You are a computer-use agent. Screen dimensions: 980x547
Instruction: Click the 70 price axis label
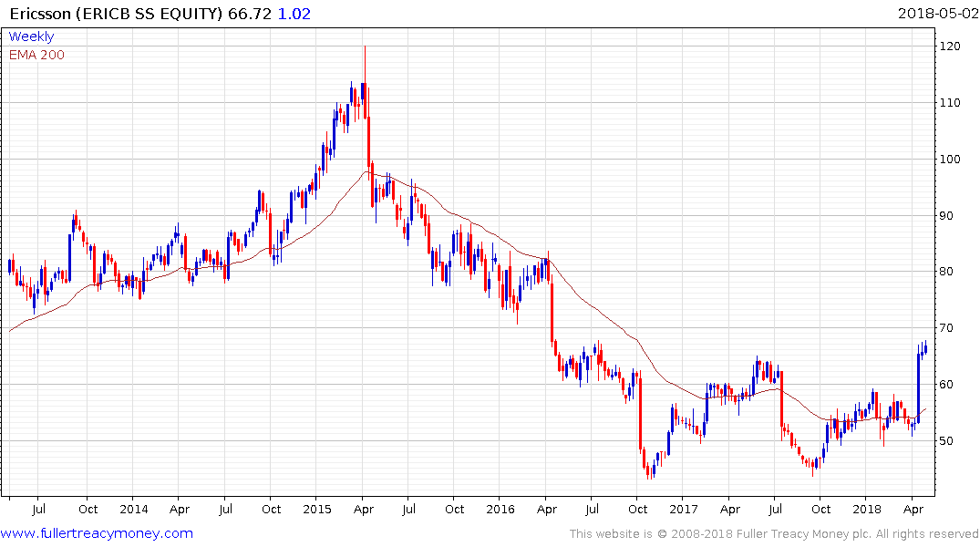946,327
